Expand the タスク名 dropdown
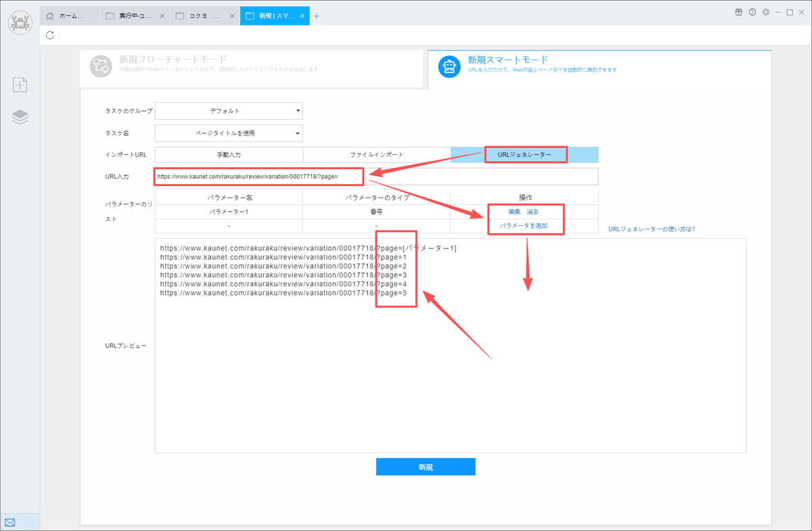 229,133
